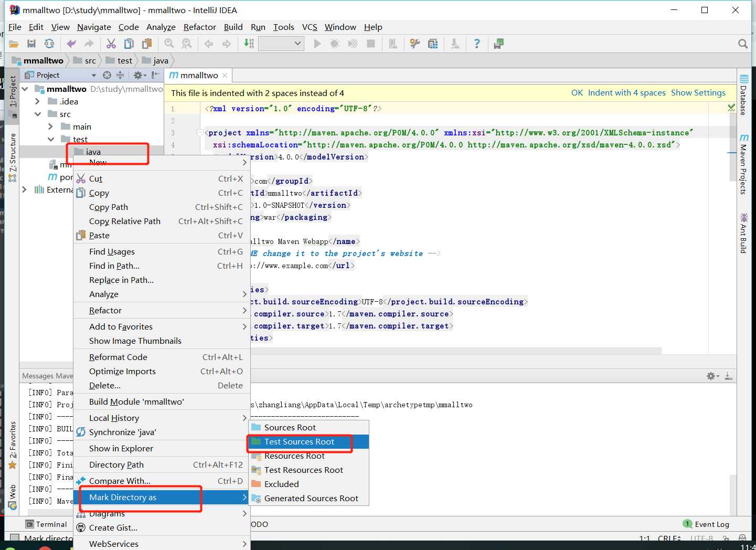Click the Synchronize toolbar icon

tap(49, 44)
